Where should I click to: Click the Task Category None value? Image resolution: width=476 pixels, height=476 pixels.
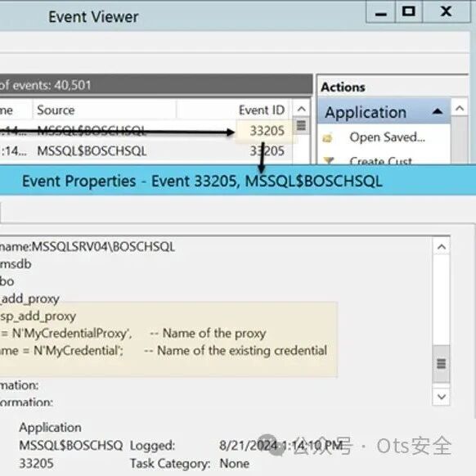point(235,464)
